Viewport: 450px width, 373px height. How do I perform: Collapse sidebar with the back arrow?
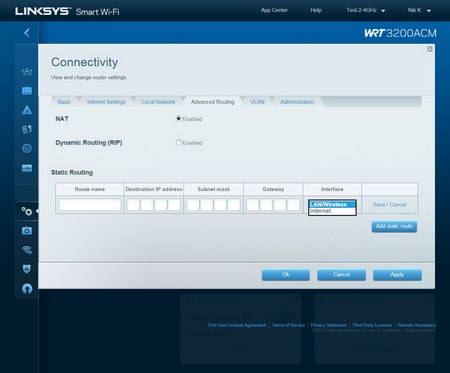point(27,33)
